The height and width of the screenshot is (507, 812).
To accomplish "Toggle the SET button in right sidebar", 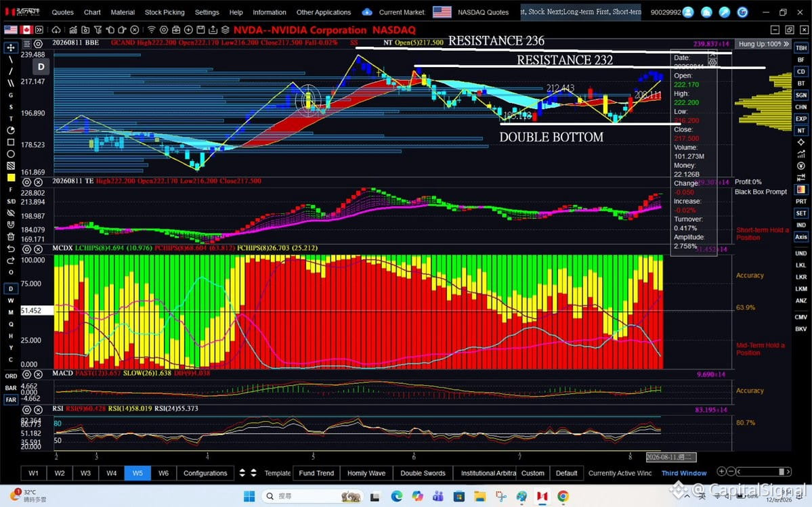I will (x=801, y=213).
